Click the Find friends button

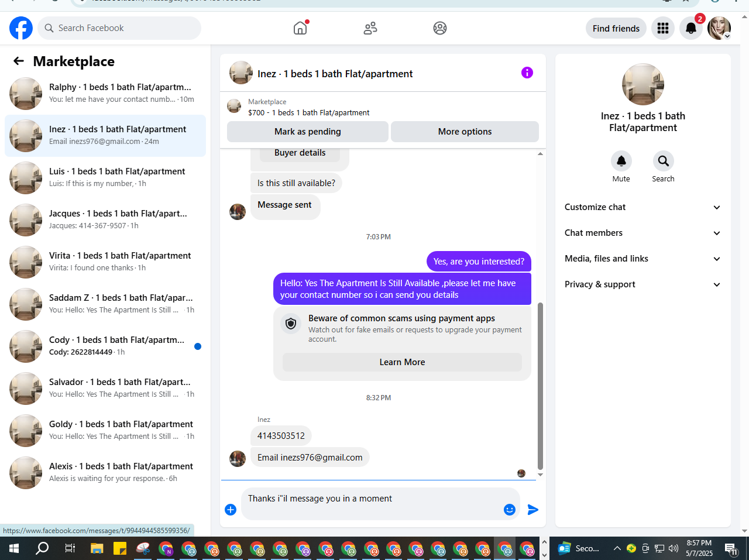(616, 28)
